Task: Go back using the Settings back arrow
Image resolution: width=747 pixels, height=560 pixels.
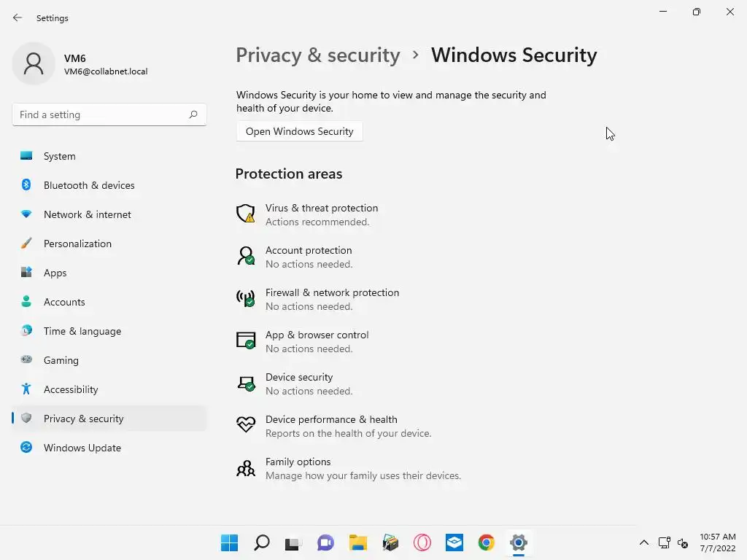Action: 18,17
